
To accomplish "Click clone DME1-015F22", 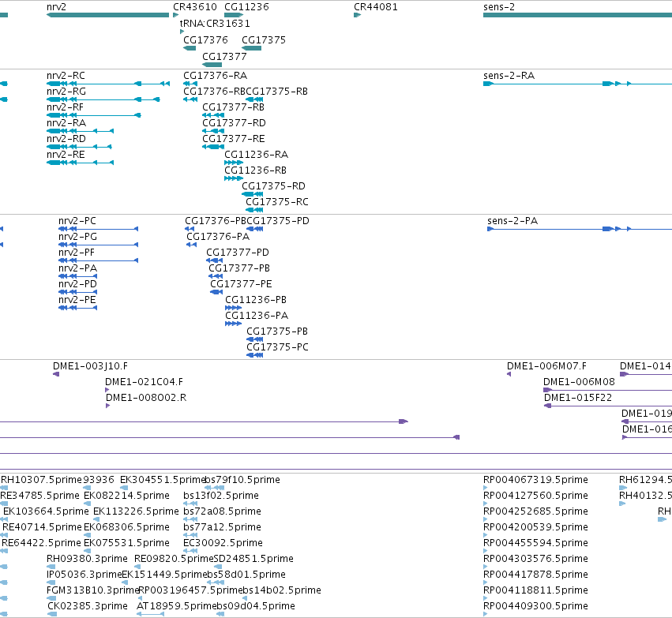I will [578, 398].
